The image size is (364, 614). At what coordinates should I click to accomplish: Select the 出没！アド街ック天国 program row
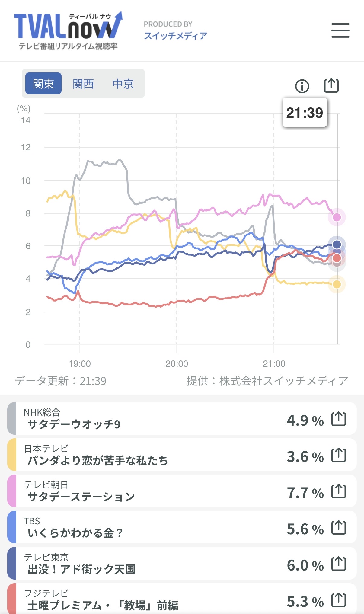151,564
